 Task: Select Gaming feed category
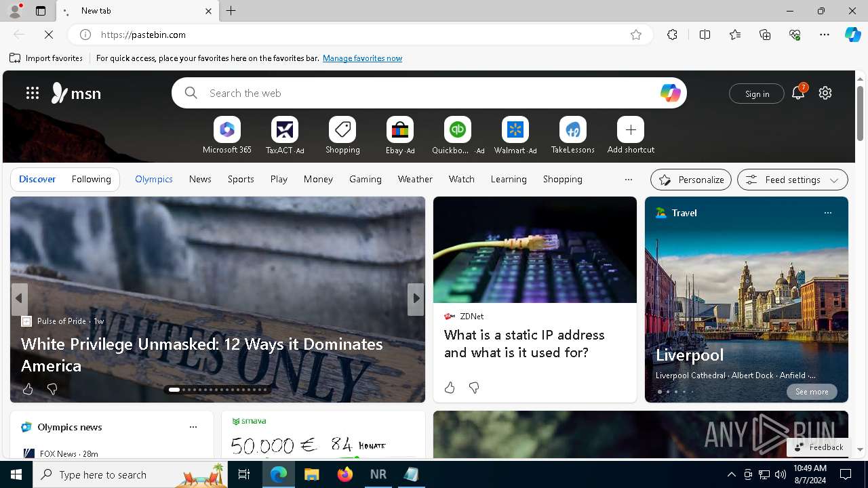click(366, 179)
